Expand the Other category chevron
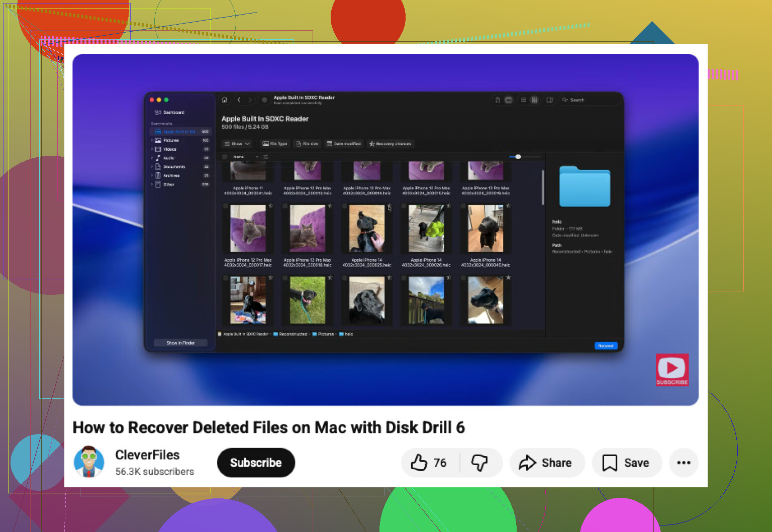Viewport: 772px width, 532px height. click(x=152, y=184)
